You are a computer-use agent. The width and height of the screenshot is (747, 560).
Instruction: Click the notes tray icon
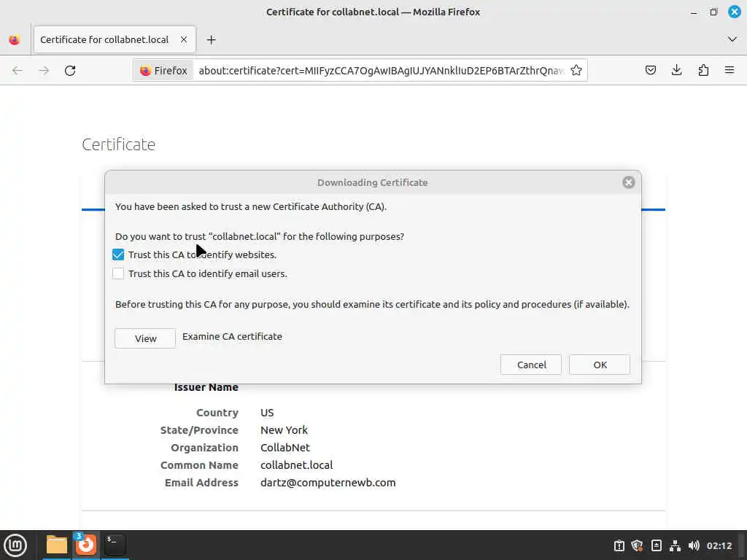point(656,545)
